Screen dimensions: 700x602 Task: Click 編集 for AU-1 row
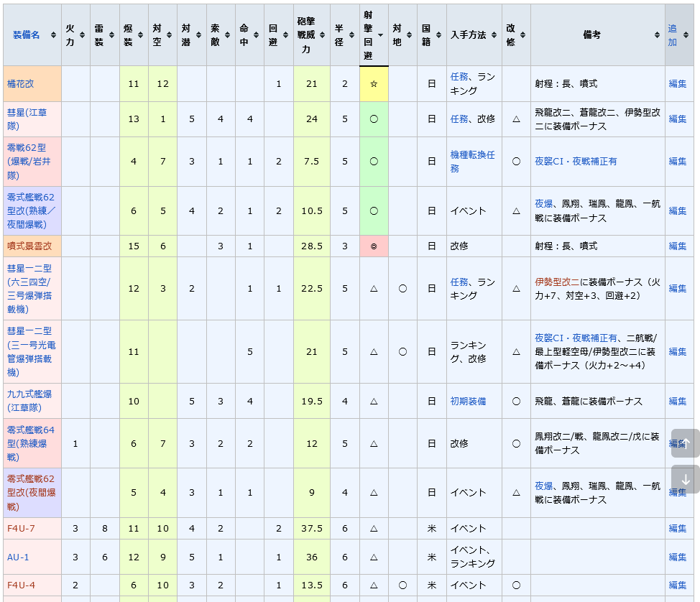coord(677,557)
